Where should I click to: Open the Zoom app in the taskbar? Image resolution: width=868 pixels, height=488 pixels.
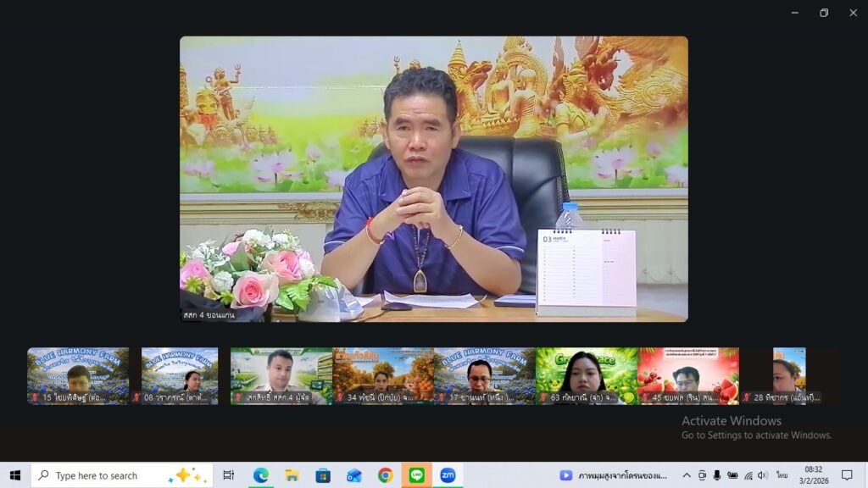click(447, 475)
